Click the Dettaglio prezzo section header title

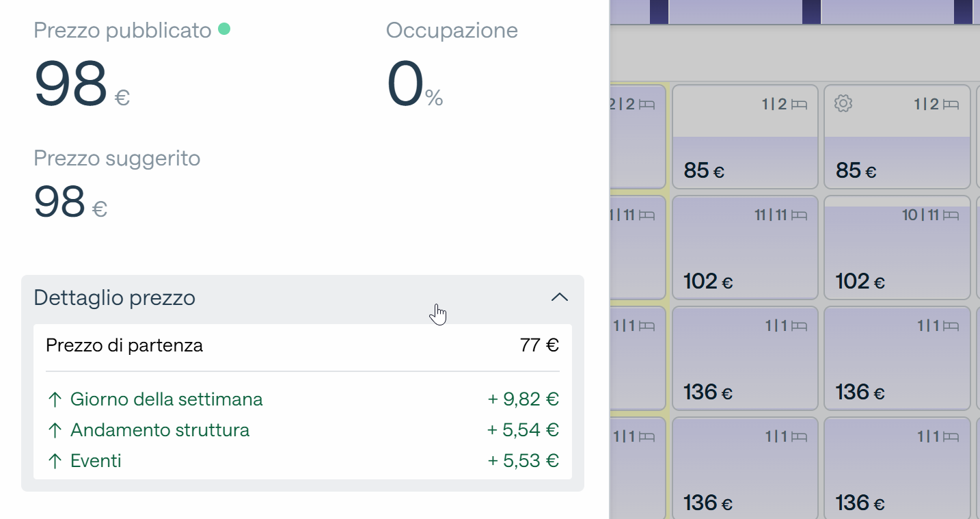(x=115, y=298)
